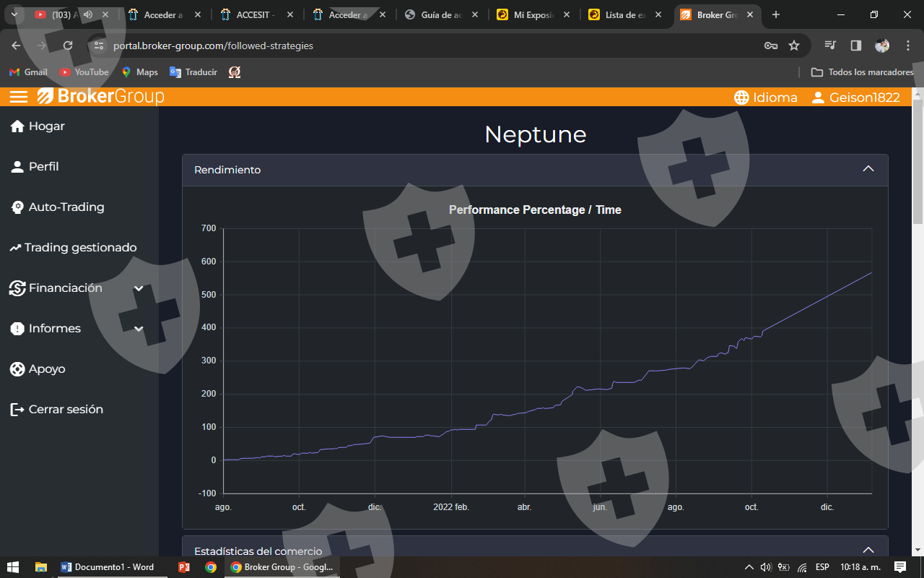Viewport: 924px width, 578px height.
Task: Bookmark this page with the star icon
Action: pos(794,46)
